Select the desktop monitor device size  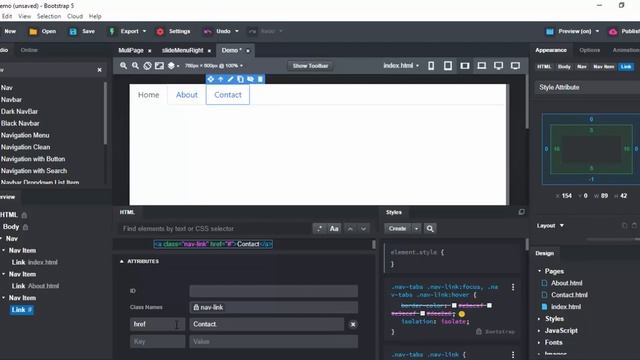tap(498, 66)
